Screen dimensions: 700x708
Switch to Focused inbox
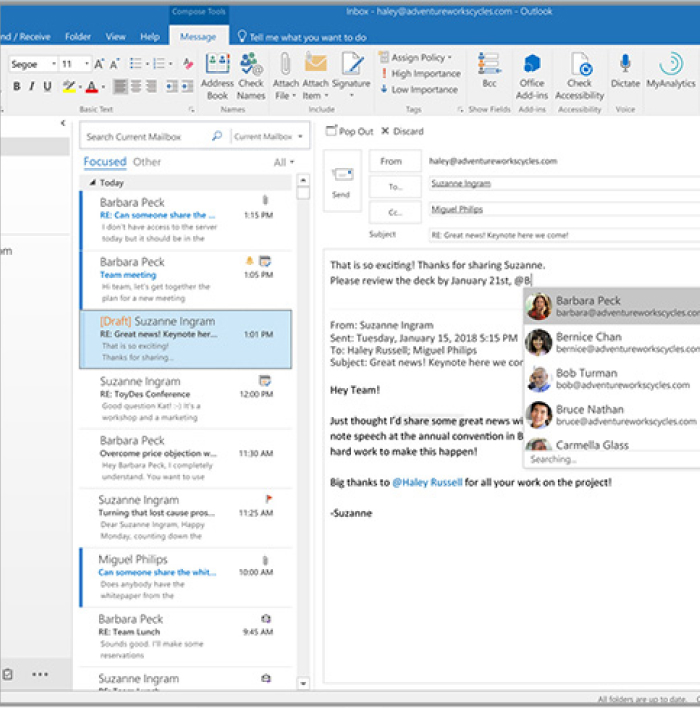point(105,162)
